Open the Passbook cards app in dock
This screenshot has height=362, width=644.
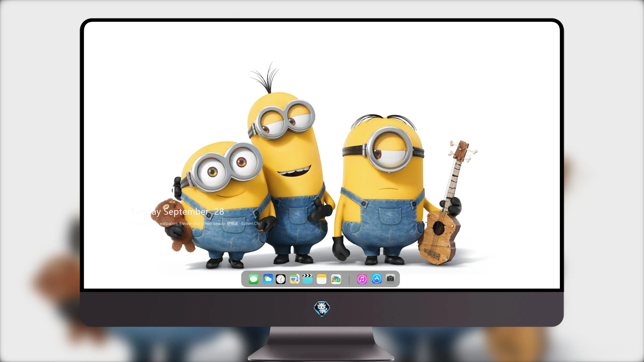[336, 279]
